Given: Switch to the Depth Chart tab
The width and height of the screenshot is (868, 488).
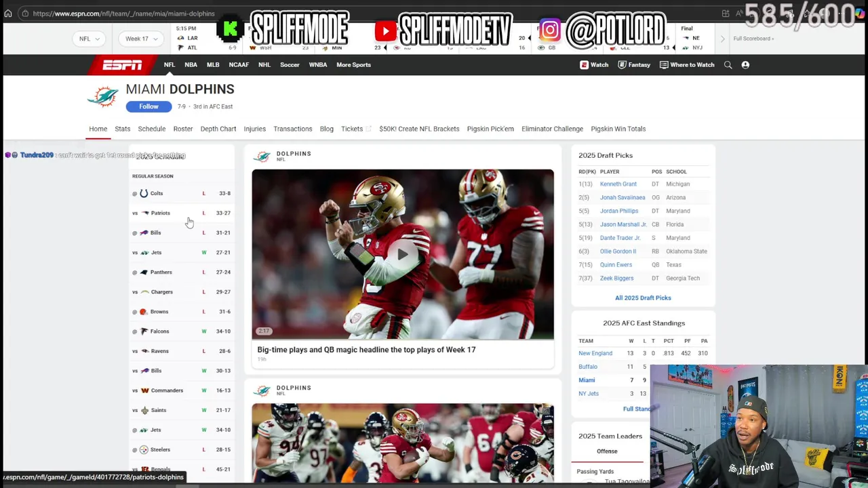Looking at the screenshot, I should click(x=218, y=129).
